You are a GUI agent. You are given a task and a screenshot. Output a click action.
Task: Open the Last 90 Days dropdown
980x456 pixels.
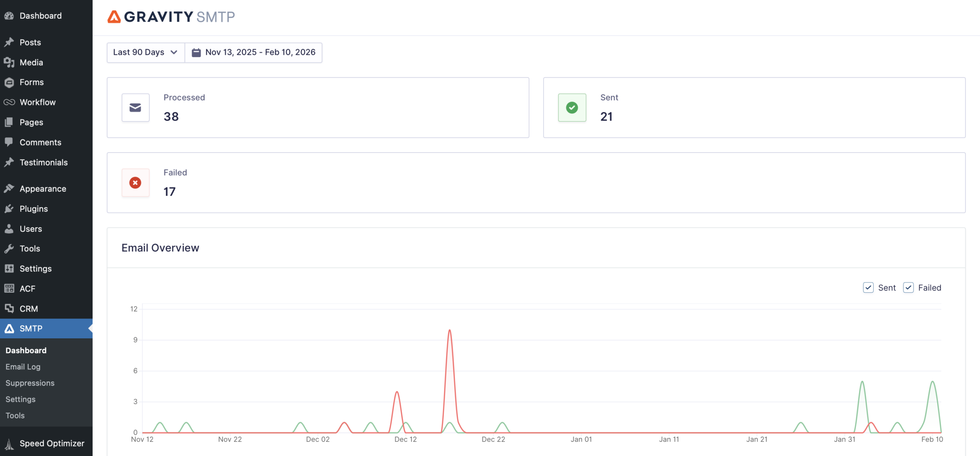[145, 52]
